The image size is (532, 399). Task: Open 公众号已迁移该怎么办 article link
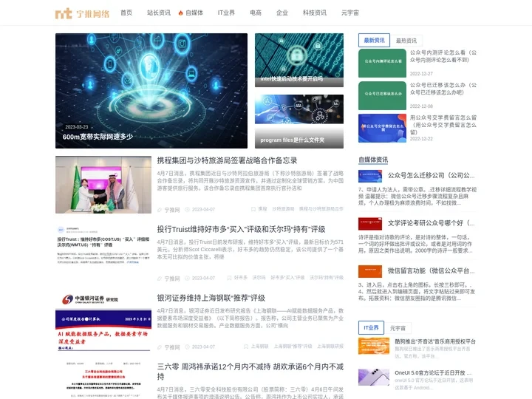[443, 89]
